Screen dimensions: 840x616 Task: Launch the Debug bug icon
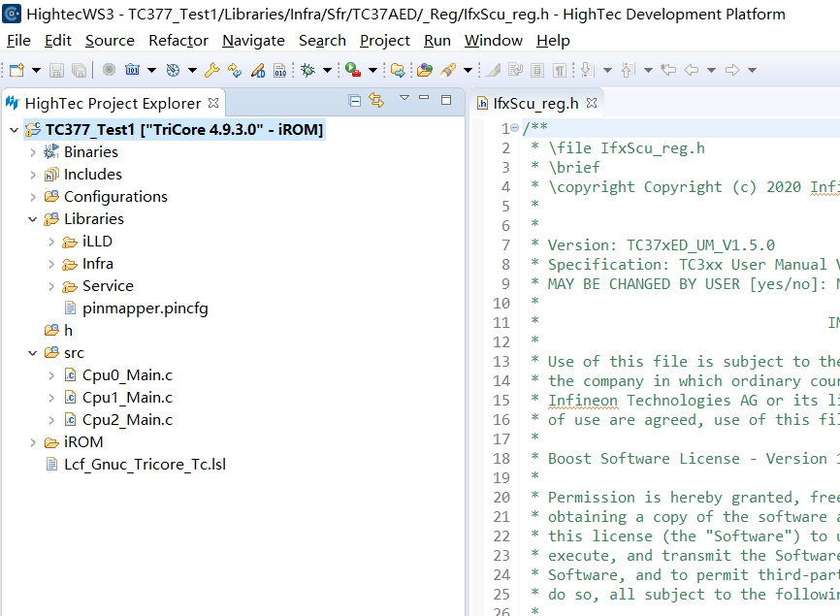[306, 68]
